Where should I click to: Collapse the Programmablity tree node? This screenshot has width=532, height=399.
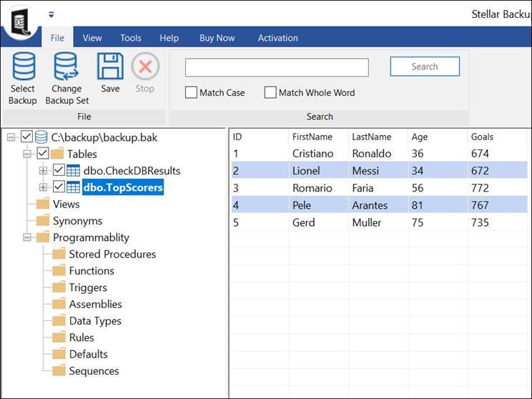27,237
